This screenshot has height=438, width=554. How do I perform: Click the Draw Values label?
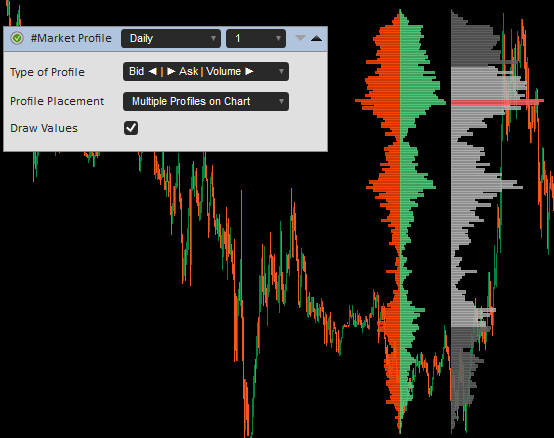pos(44,128)
